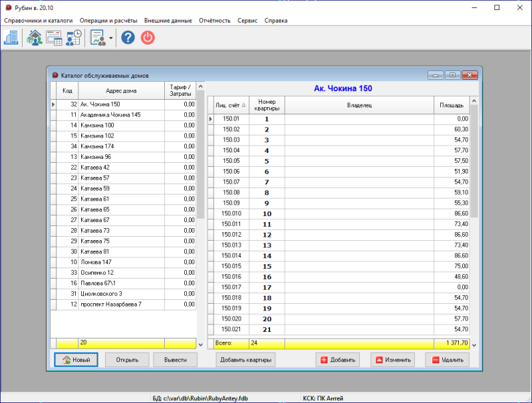Image resolution: width=532 pixels, height=403 pixels.
Task: Sort by Лиц. счёт column header
Action: point(229,105)
